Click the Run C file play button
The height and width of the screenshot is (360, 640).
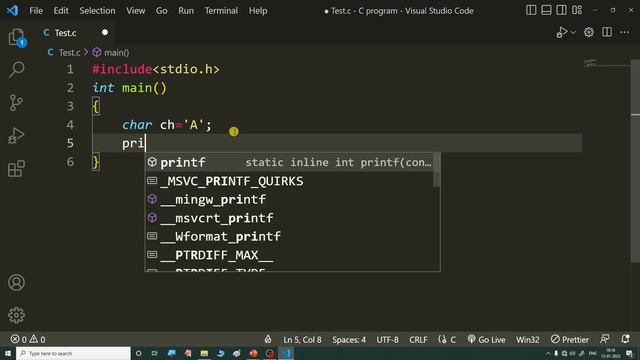(562, 33)
